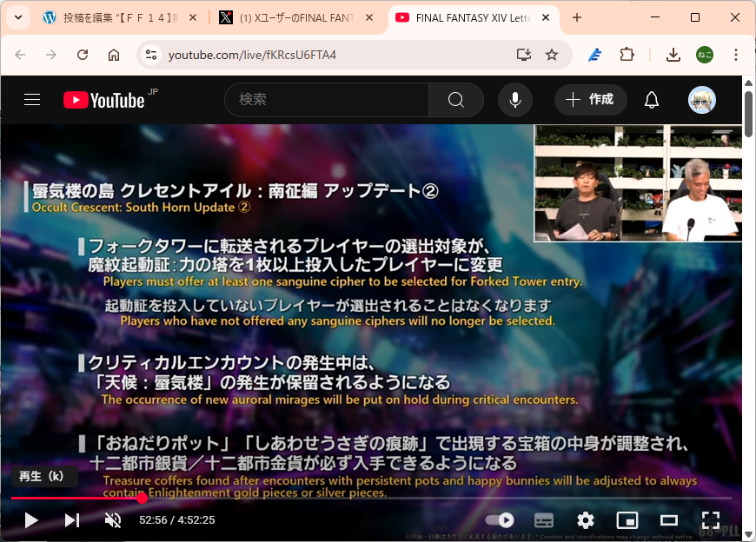Reload the current page
Viewport: 756px width, 542px height.
click(83, 55)
